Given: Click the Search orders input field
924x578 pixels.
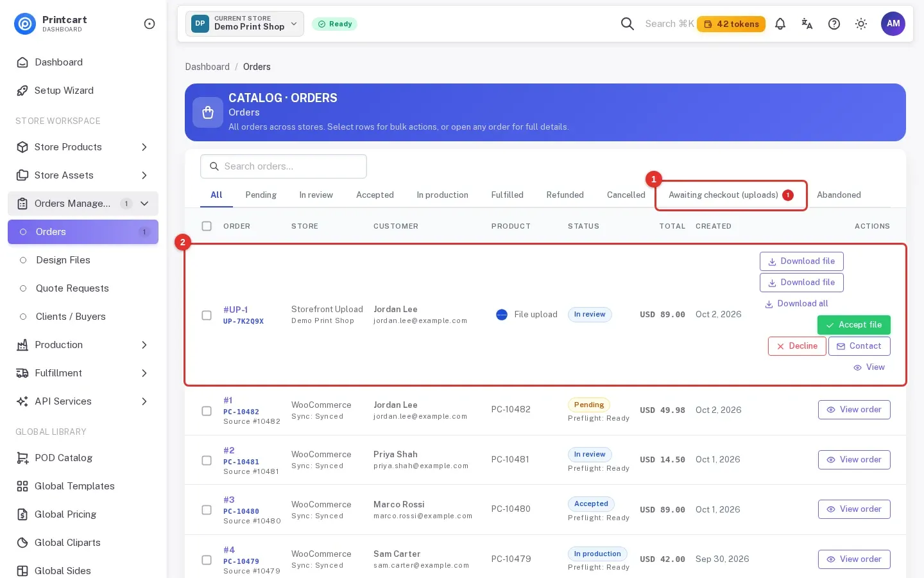Looking at the screenshot, I should point(284,166).
